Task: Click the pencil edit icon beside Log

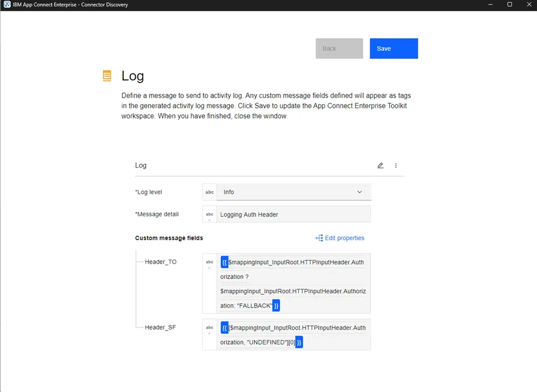Action: (x=380, y=165)
